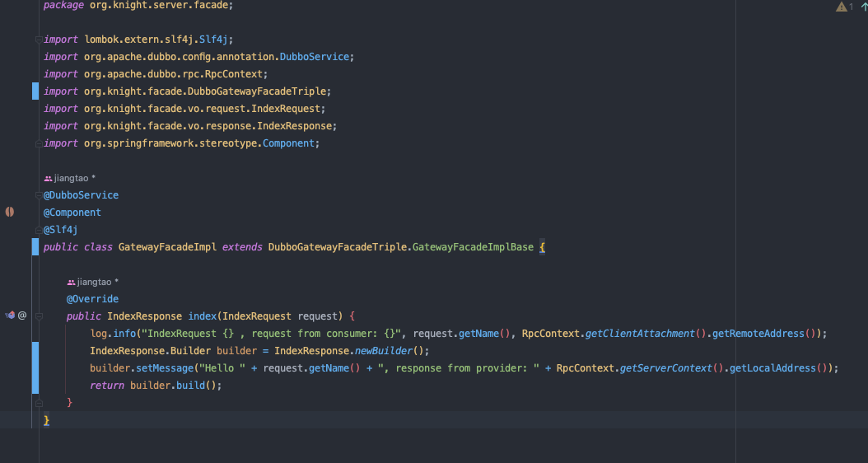Click the setMessage method call
The width and height of the screenshot is (868, 463).
165,368
